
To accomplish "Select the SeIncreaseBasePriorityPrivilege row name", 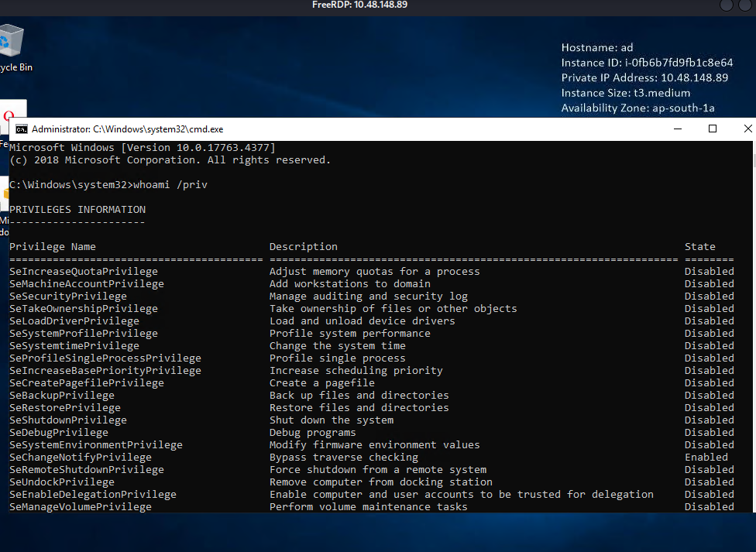I will pyautogui.click(x=105, y=370).
